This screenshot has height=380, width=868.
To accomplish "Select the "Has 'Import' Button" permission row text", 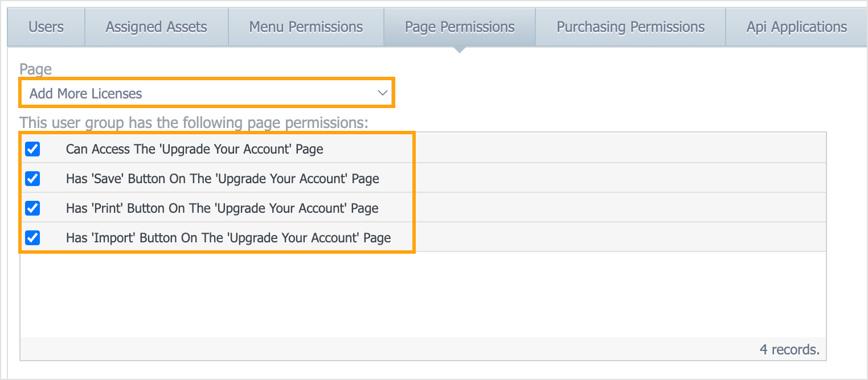I will tap(228, 238).
